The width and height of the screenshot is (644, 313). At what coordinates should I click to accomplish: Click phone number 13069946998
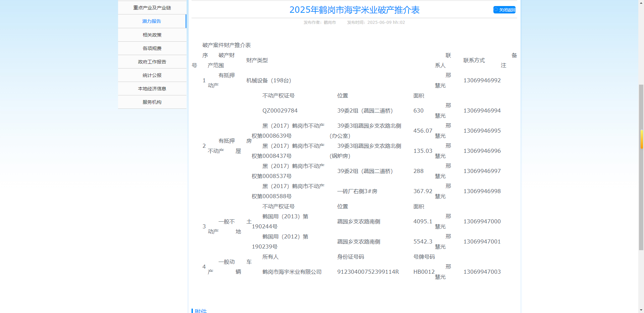point(482,191)
